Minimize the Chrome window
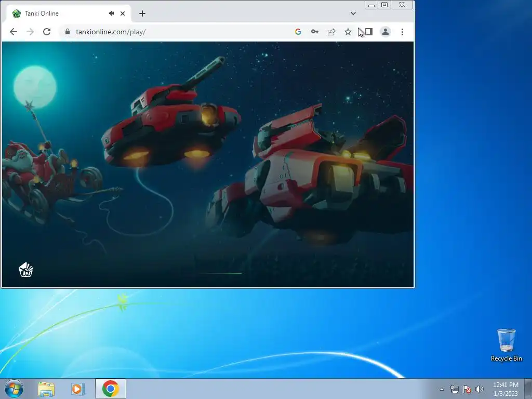 (371, 5)
